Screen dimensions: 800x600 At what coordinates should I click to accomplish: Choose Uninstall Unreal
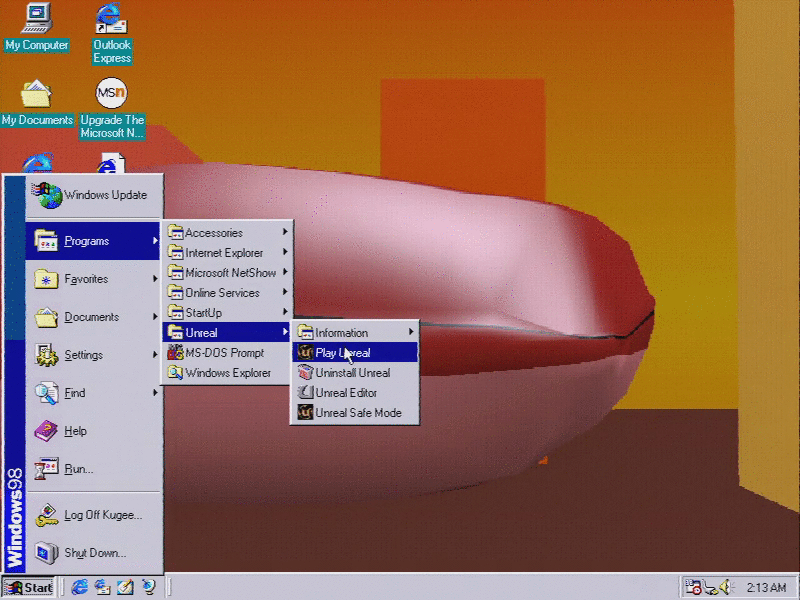[355, 373]
